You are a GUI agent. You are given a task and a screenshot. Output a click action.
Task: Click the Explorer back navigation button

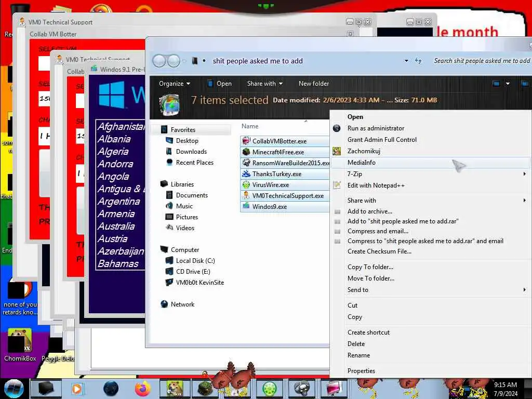[x=159, y=61]
